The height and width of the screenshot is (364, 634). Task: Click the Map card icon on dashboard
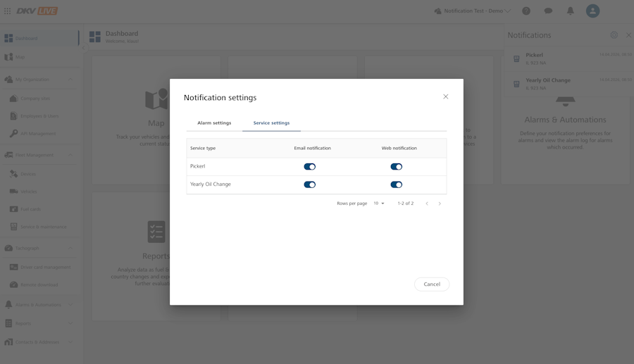(156, 99)
